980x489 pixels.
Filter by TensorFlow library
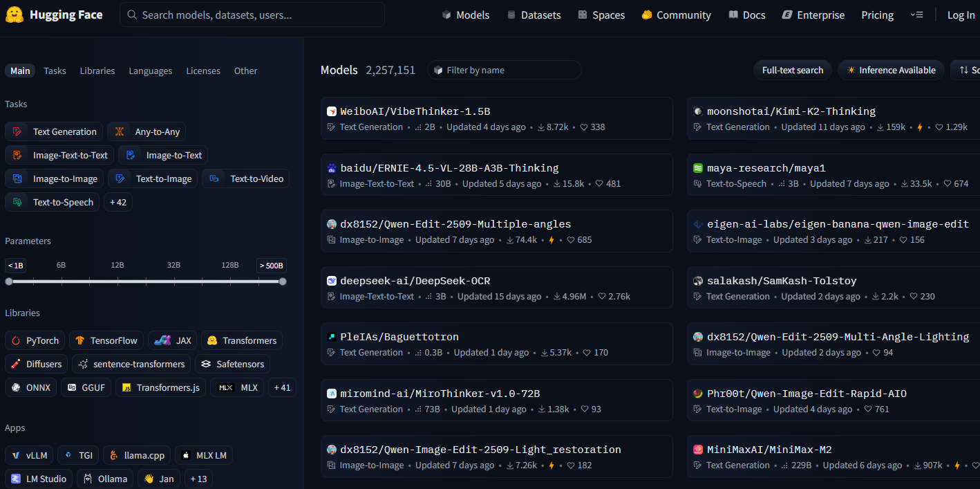(x=106, y=340)
